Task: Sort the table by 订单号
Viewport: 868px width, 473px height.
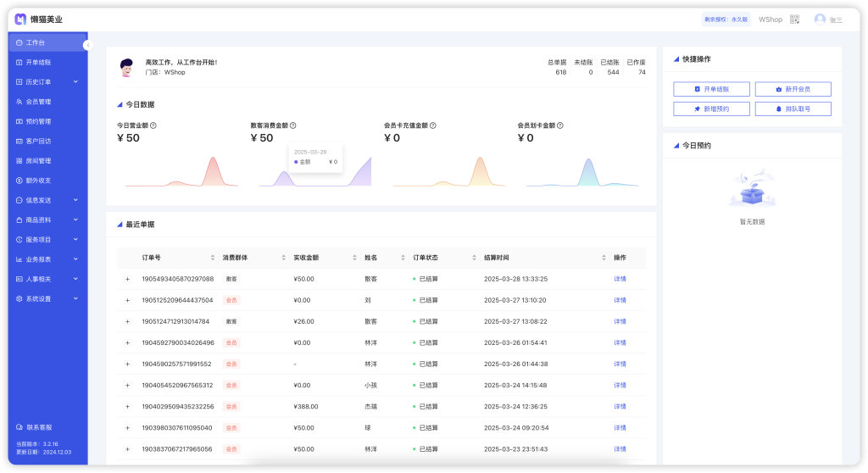Action: coord(213,258)
